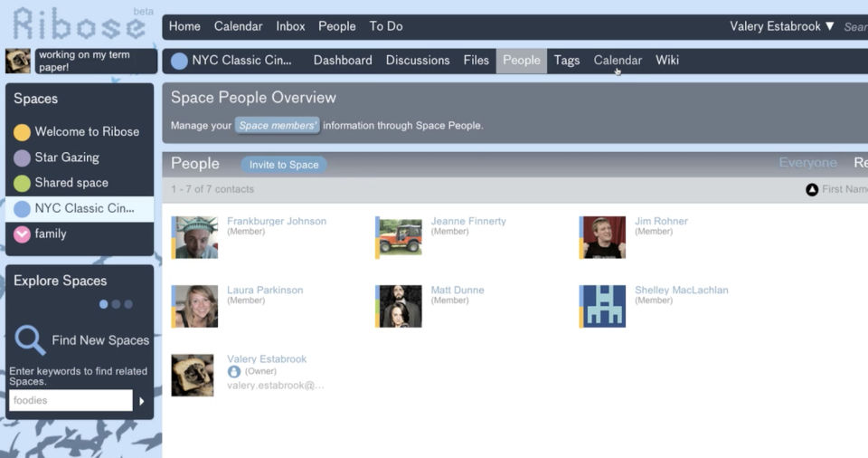Click purple Star Gazing space dot
This screenshot has width=868, height=458.
[22, 158]
